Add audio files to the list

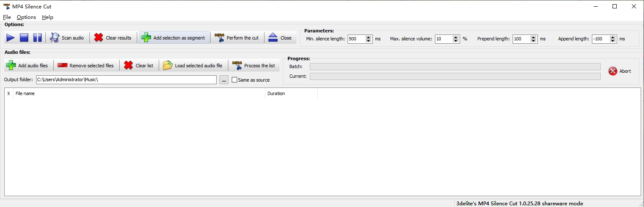coord(28,66)
